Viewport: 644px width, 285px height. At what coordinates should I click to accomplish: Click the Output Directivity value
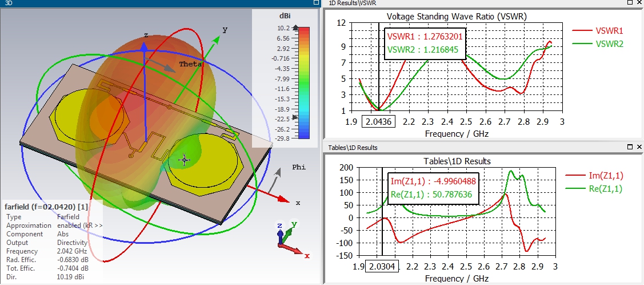point(72,243)
